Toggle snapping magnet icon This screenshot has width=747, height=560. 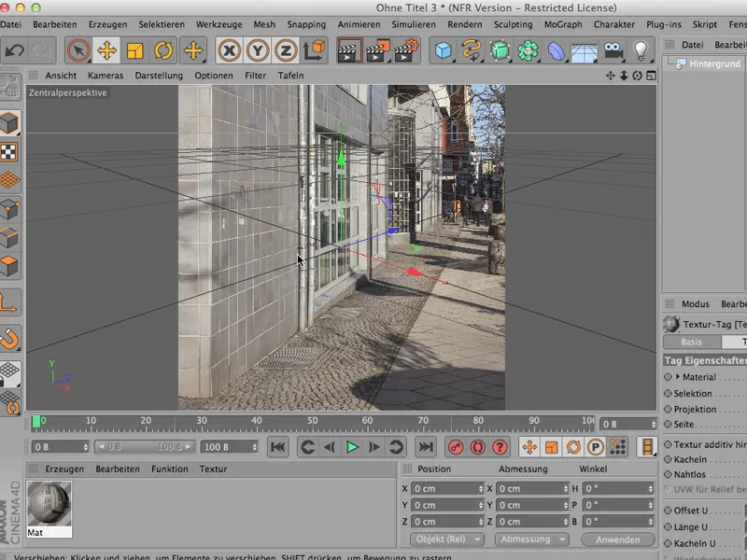point(9,339)
